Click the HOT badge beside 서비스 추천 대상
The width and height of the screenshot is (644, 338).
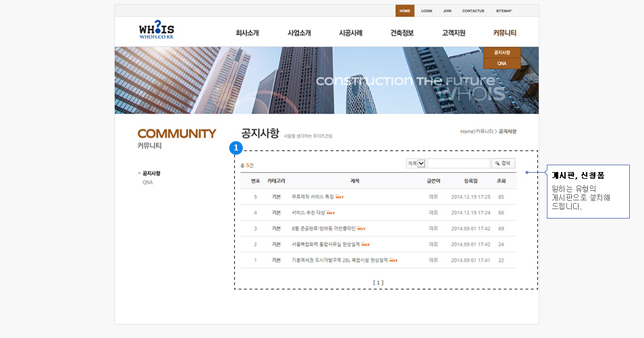tap(331, 213)
